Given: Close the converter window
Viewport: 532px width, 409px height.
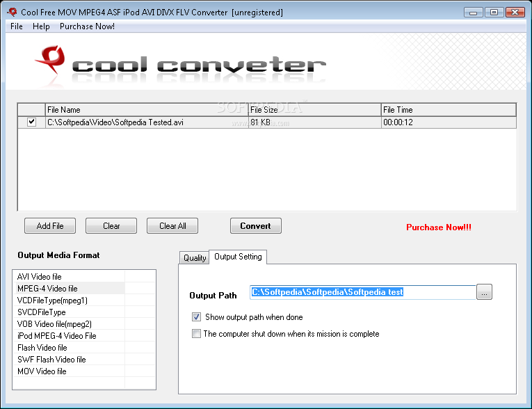Looking at the screenshot, I should (x=515, y=13).
